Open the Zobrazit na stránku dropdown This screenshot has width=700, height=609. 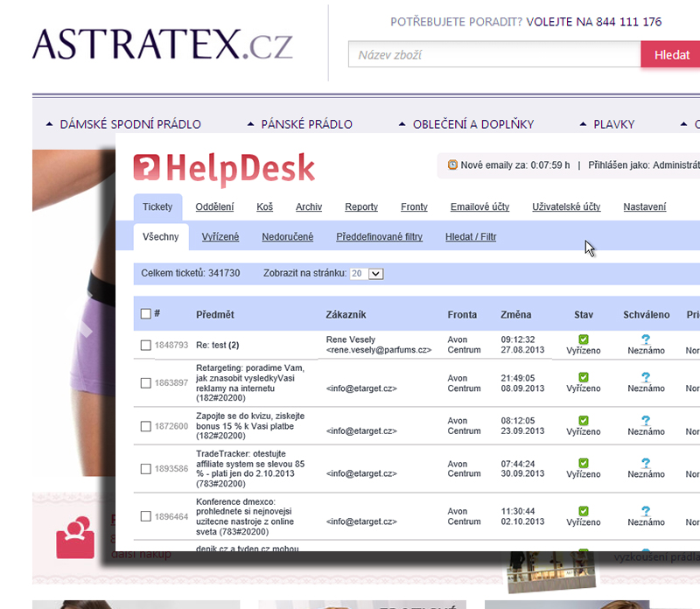tap(367, 274)
